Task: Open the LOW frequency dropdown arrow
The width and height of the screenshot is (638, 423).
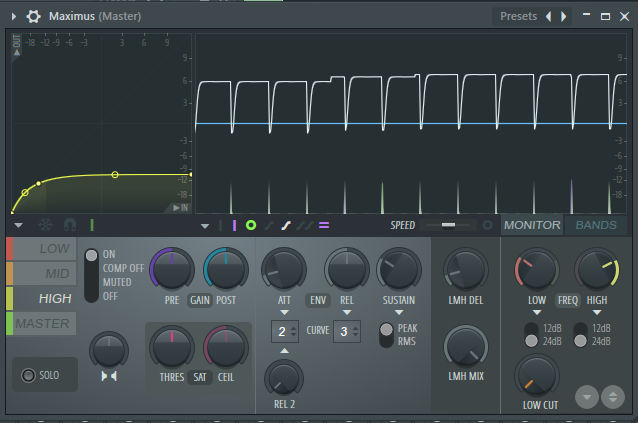Action: pos(537,312)
